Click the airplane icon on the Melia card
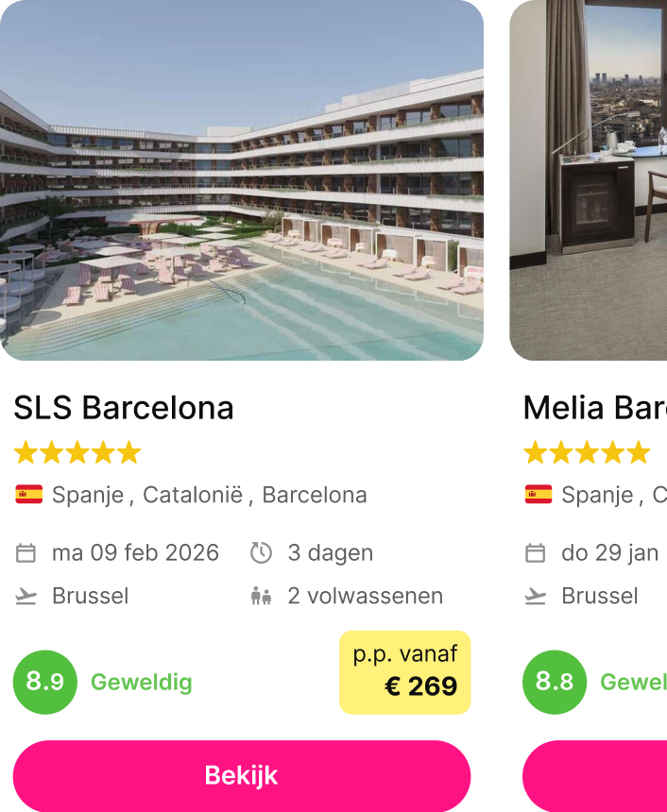667x812 pixels. click(x=536, y=596)
